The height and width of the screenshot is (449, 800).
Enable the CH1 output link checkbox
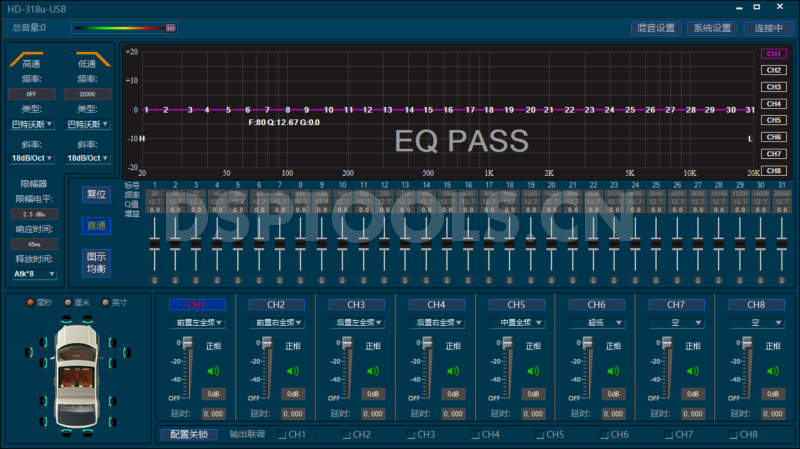point(283,435)
